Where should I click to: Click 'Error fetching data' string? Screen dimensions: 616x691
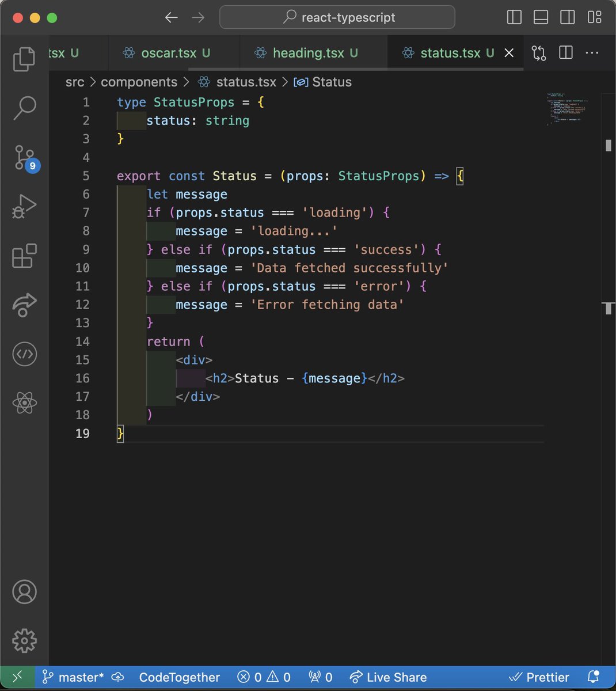click(327, 305)
